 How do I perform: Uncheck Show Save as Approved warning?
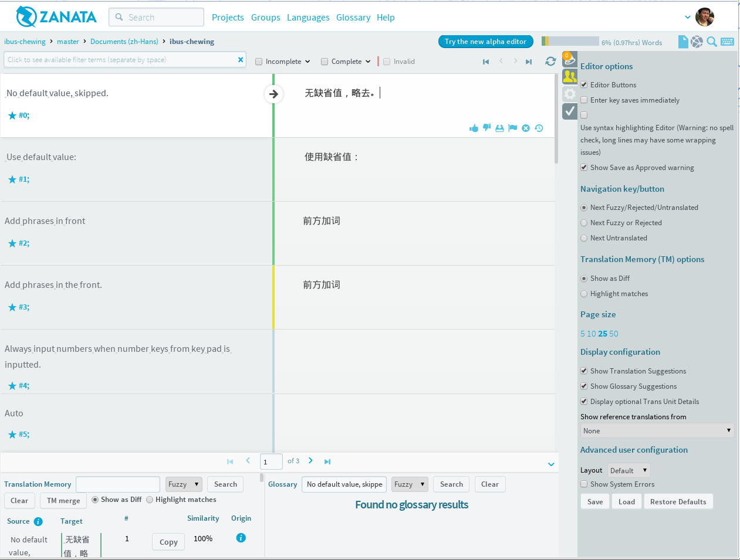tap(584, 167)
